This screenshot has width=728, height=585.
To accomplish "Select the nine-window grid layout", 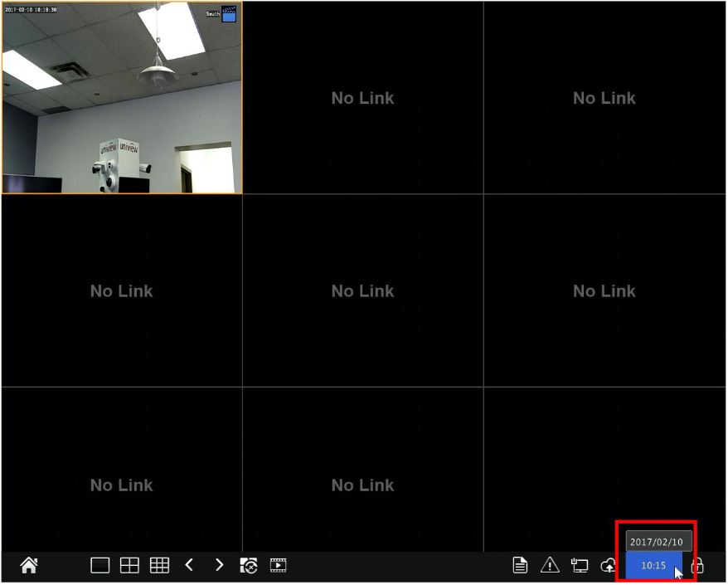I will pos(159,566).
